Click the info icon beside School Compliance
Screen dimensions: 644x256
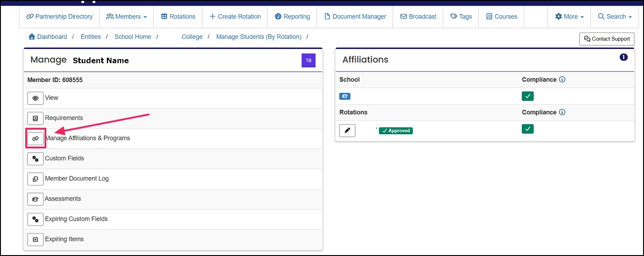click(562, 79)
